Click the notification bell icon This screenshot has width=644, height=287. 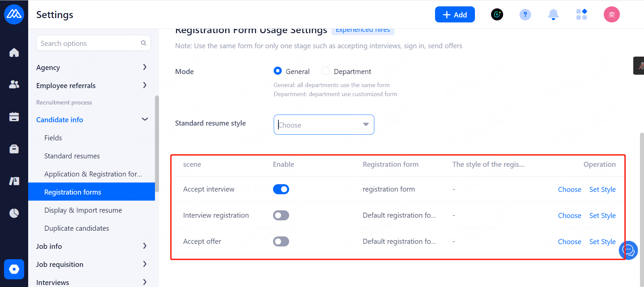point(553,14)
